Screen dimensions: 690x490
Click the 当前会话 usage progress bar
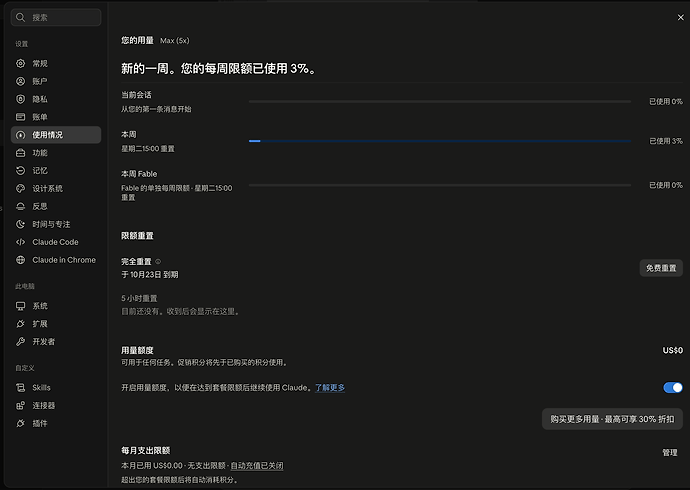pyautogui.click(x=440, y=102)
